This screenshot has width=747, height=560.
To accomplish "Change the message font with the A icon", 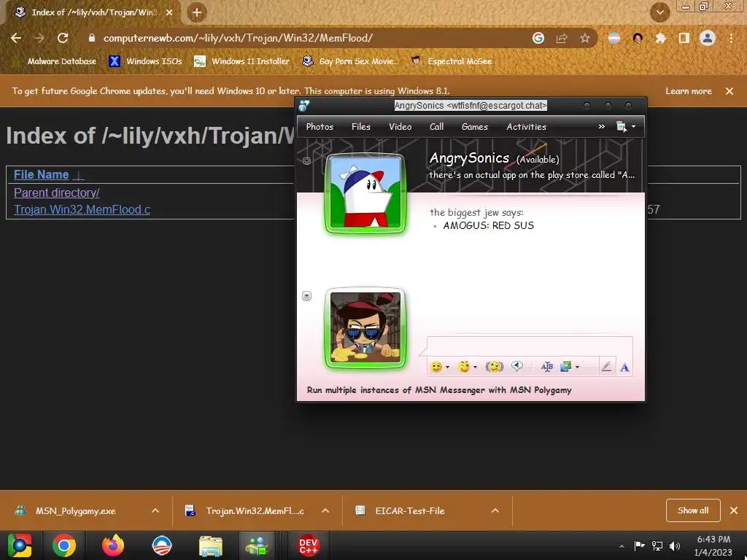I will (624, 367).
